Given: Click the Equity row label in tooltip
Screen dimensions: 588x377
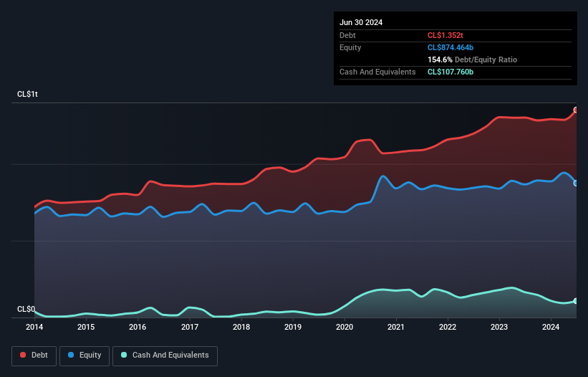Looking at the screenshot, I should (350, 47).
